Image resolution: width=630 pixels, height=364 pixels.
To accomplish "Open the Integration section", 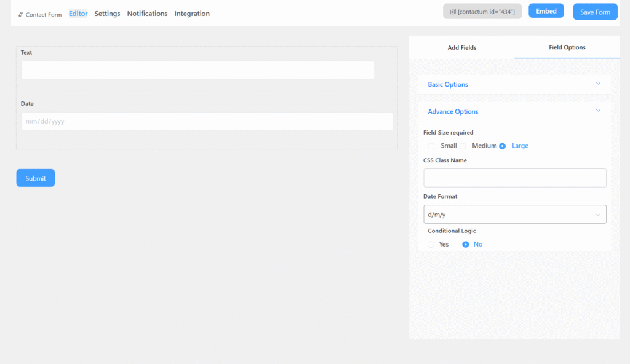I will click(x=192, y=14).
